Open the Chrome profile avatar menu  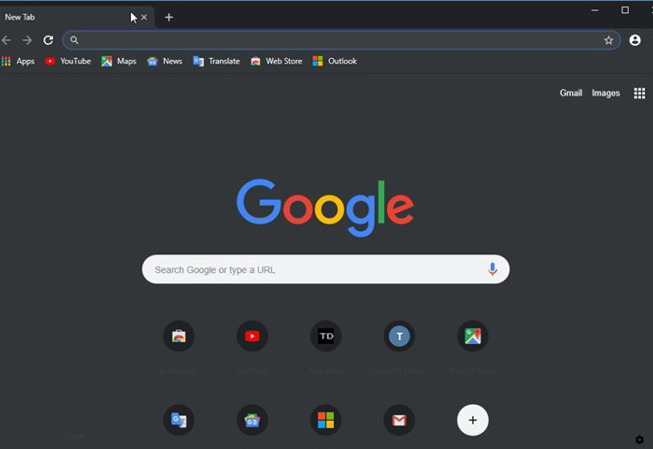coord(635,40)
